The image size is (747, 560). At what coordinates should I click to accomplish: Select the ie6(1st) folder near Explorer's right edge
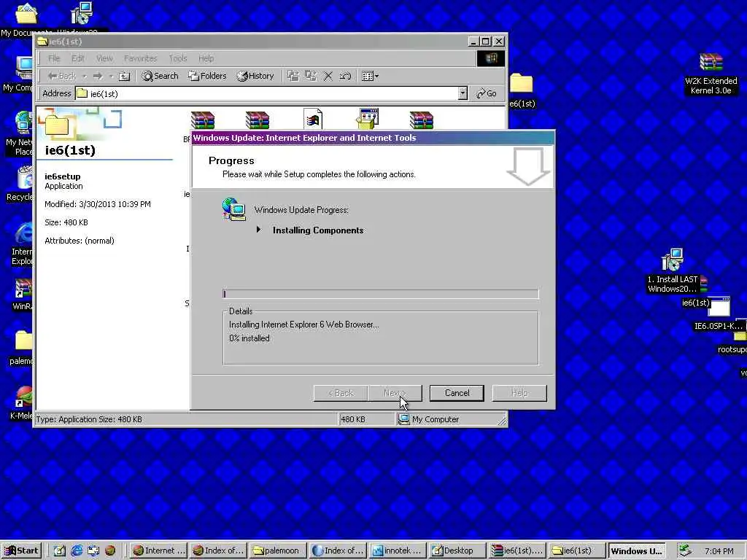coord(521,90)
